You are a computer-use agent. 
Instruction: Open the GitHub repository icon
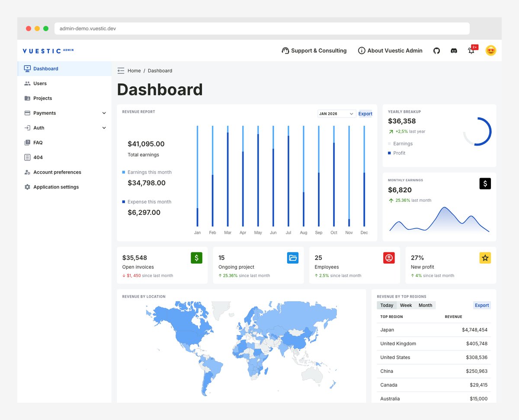[436, 51]
